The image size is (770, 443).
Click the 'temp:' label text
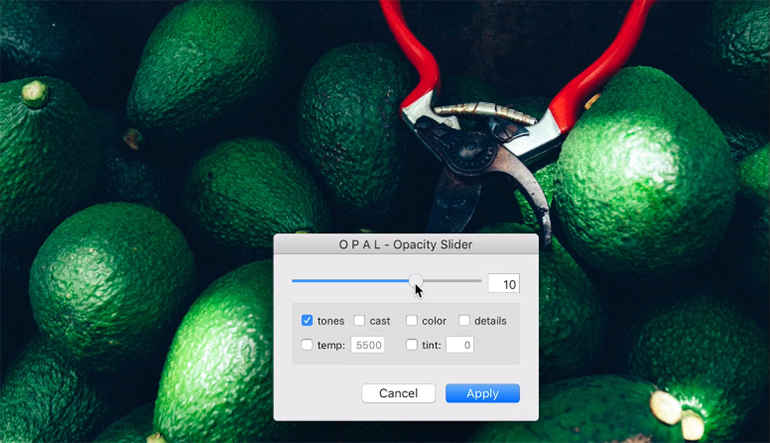[331, 345]
